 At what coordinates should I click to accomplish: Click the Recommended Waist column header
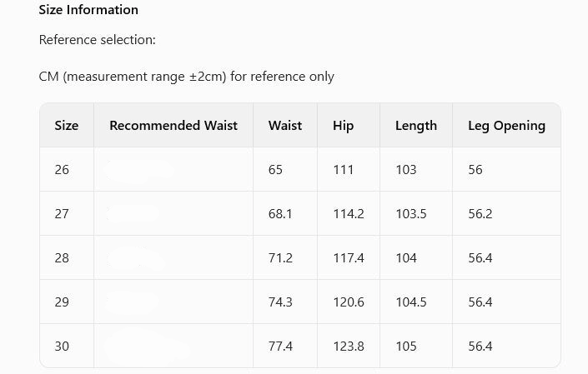tap(173, 126)
